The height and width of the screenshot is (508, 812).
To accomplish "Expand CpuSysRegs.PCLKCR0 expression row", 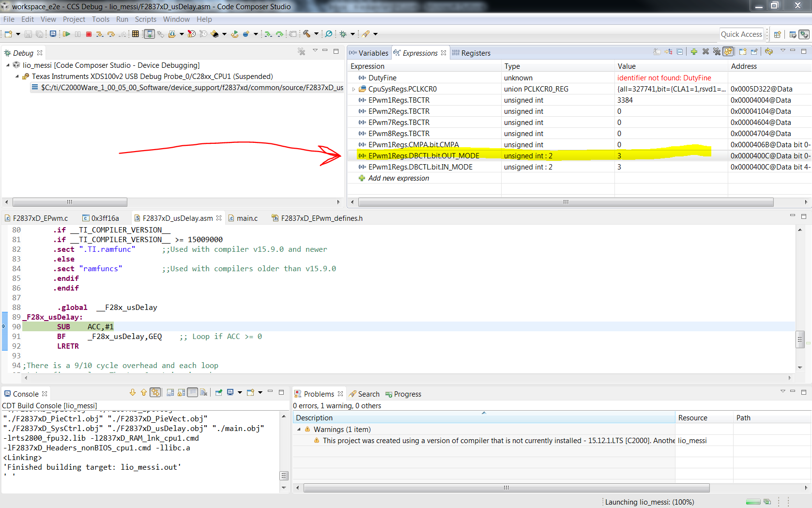I will tap(353, 89).
